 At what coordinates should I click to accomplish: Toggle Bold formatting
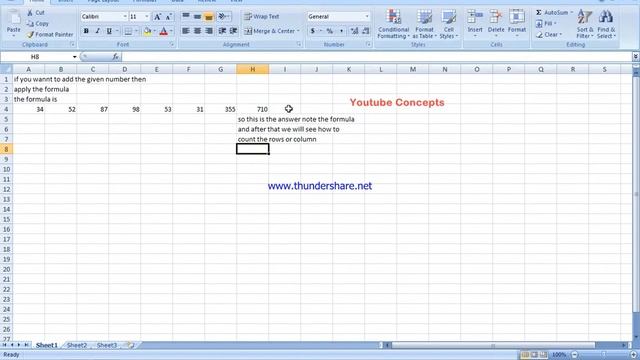coord(86,31)
